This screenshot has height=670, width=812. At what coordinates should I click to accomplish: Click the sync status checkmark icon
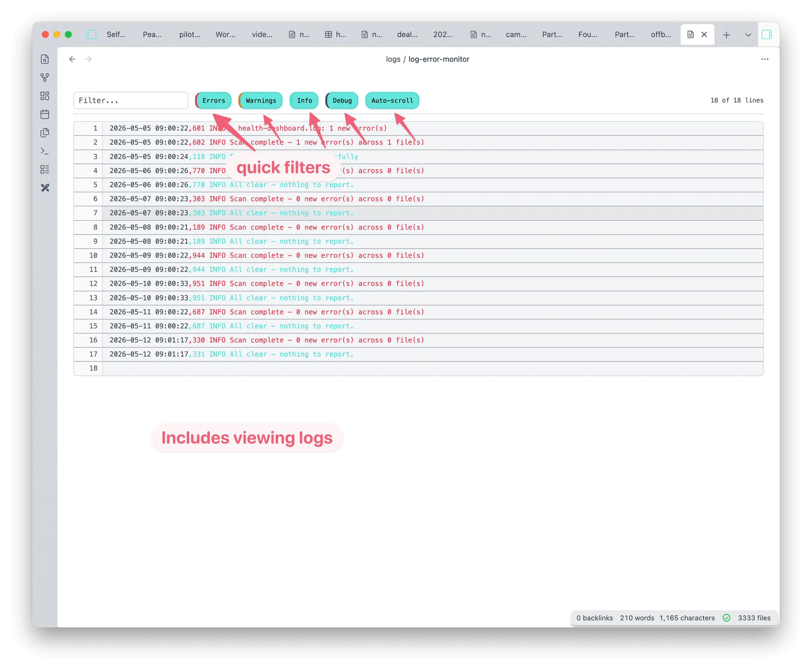726,618
